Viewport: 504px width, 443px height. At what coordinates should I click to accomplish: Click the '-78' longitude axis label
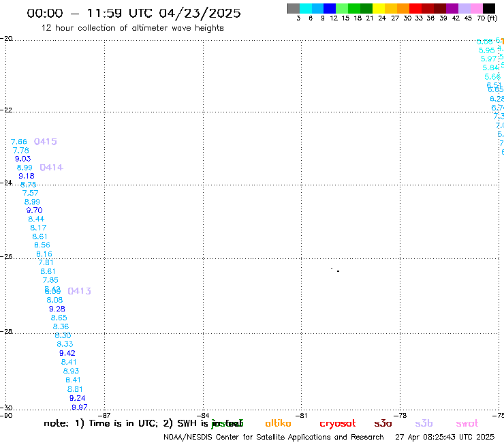point(400,416)
